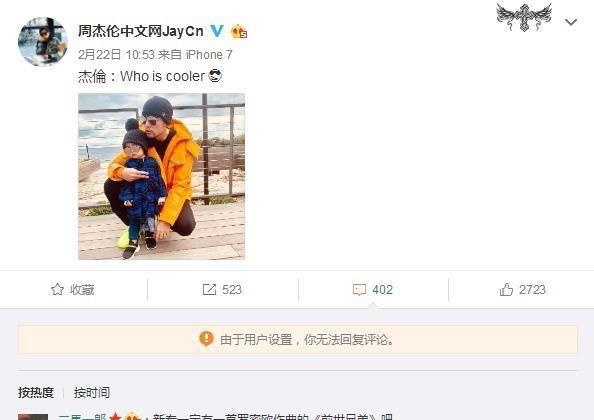The width and height of the screenshot is (594, 420).
Task: Click the blue verified V badge
Action: pyautogui.click(x=217, y=31)
